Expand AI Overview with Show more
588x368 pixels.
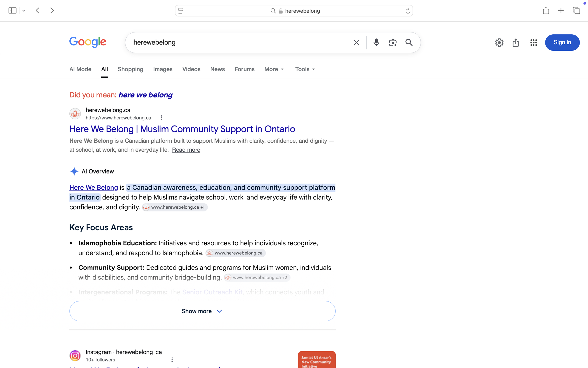click(x=202, y=311)
